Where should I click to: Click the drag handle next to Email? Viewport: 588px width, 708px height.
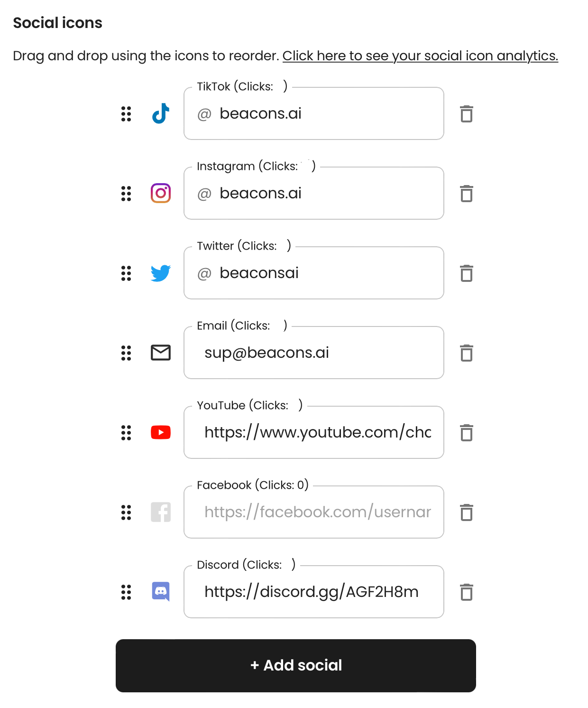[126, 353]
